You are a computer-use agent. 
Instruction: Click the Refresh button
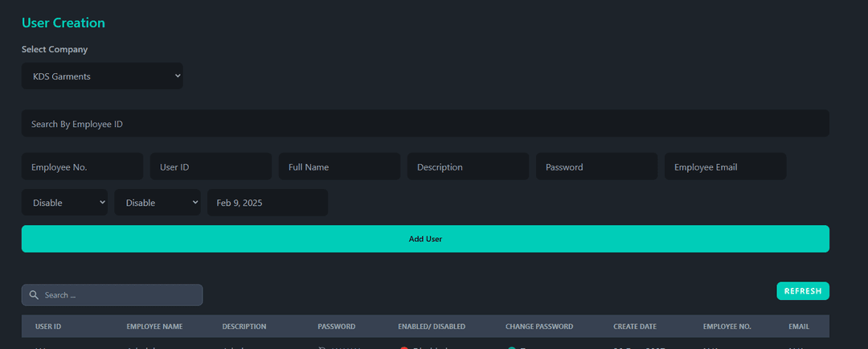(x=802, y=291)
